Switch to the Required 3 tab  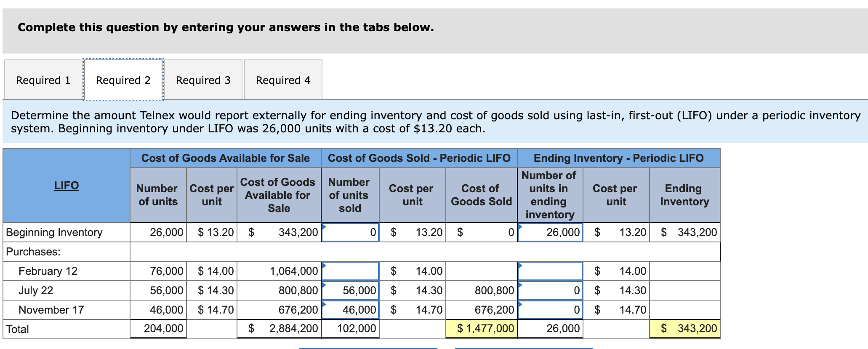coord(203,80)
